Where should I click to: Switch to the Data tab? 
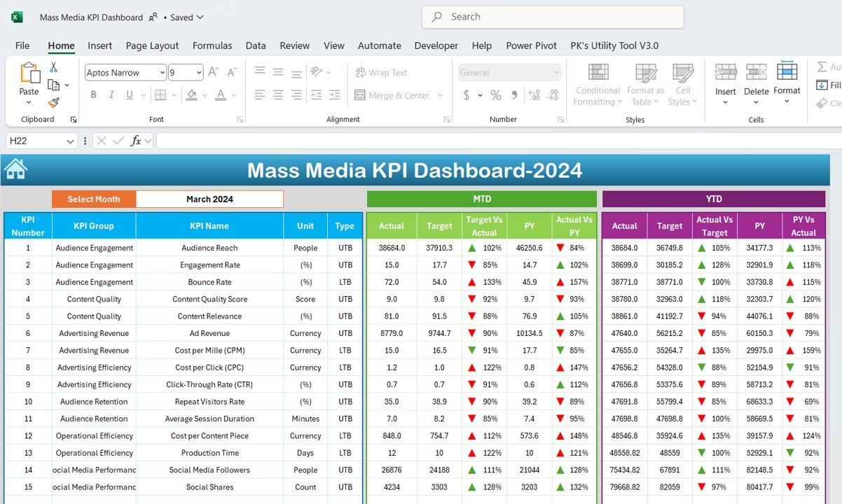pos(256,45)
